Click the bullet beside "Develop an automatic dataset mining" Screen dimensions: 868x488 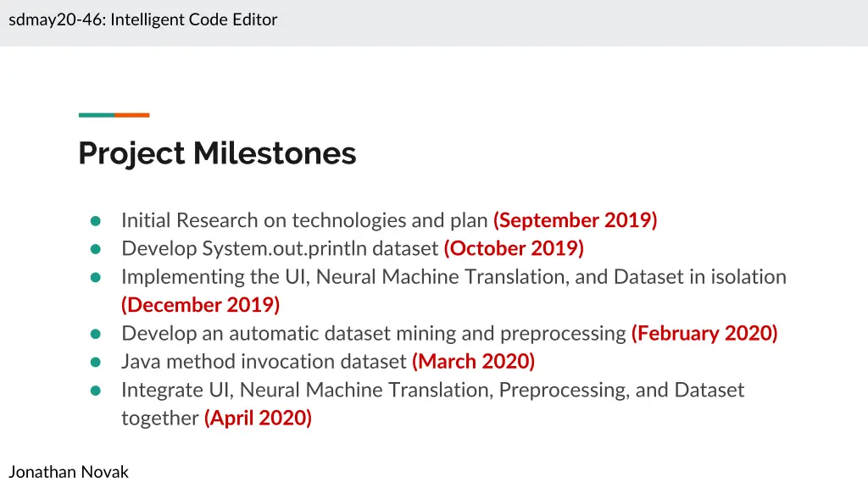coord(96,334)
